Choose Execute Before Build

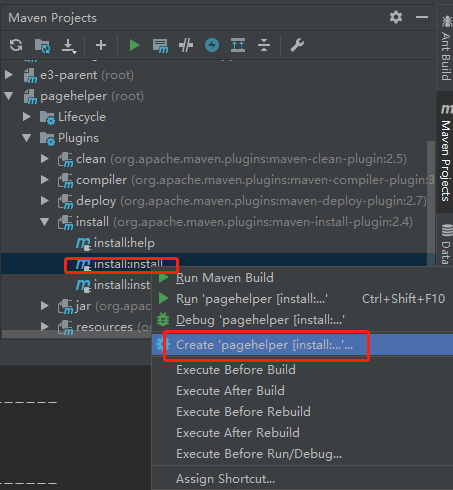(x=302, y=370)
